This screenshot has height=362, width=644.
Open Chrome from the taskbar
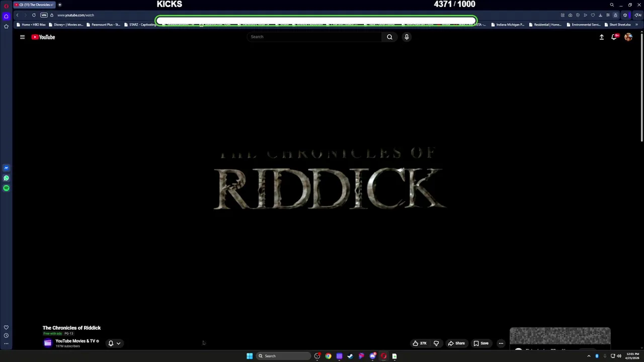tap(328, 356)
